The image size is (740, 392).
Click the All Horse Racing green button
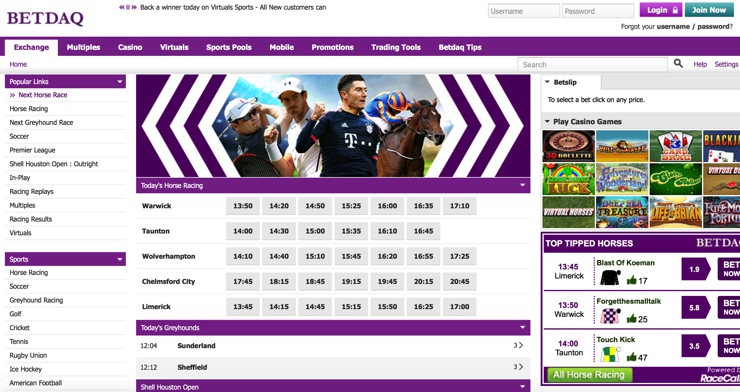coord(589,375)
